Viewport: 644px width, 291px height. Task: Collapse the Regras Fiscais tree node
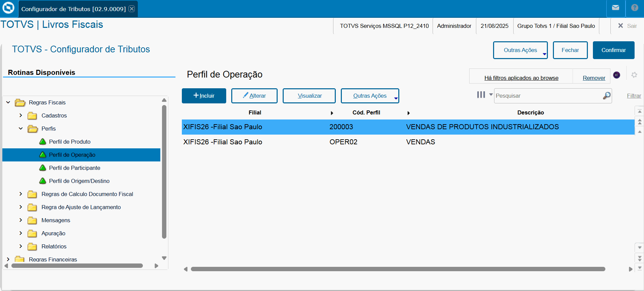tap(8, 102)
